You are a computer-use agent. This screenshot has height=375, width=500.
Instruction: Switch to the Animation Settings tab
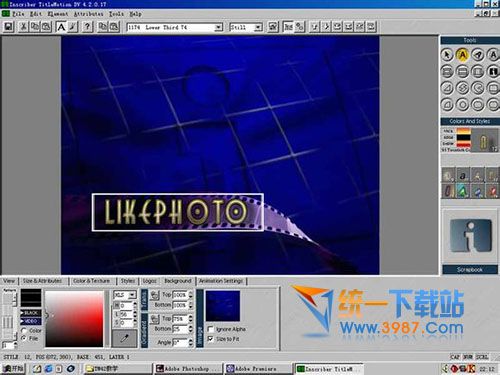[x=221, y=281]
